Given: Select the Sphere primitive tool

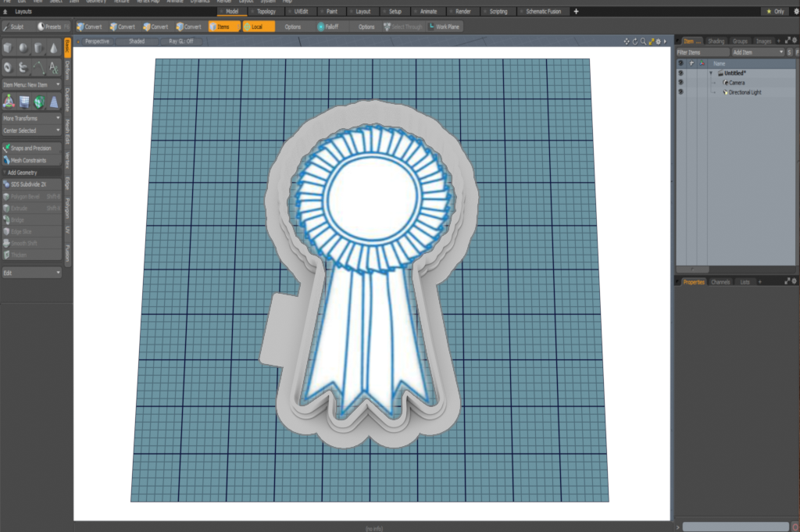Looking at the screenshot, I should (x=23, y=48).
